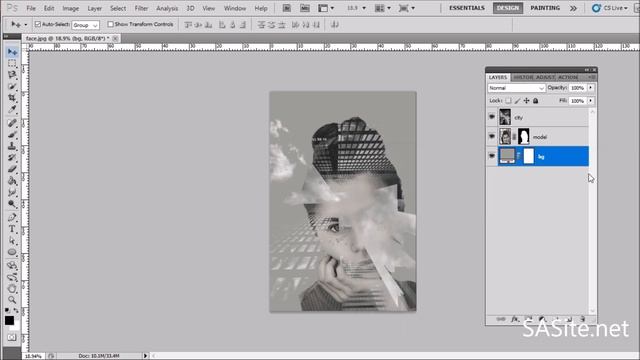640x360 pixels.
Task: Open the Image menu
Action: (x=70, y=8)
